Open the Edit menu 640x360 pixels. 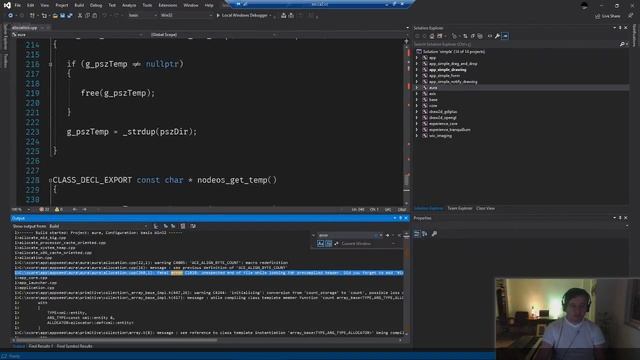click(31, 5)
